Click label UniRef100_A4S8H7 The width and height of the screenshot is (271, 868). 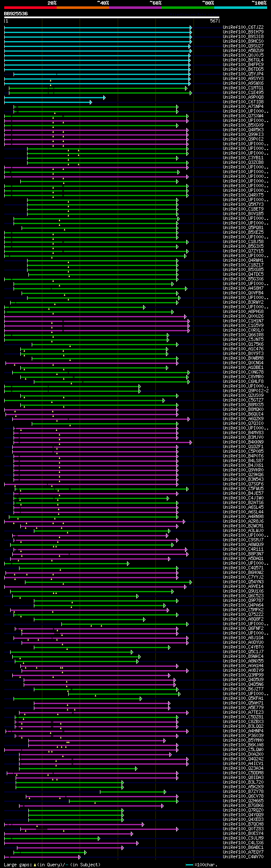pos(243,288)
